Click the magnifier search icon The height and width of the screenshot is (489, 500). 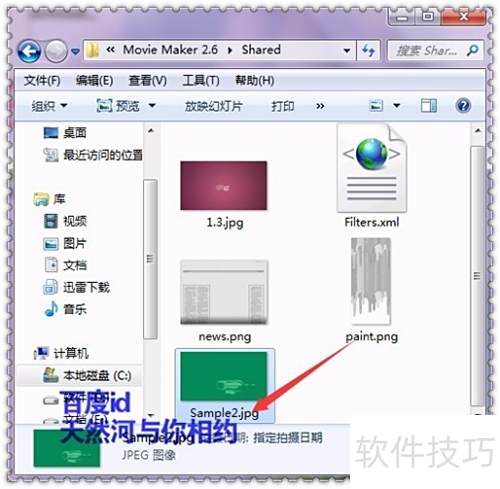click(x=472, y=50)
